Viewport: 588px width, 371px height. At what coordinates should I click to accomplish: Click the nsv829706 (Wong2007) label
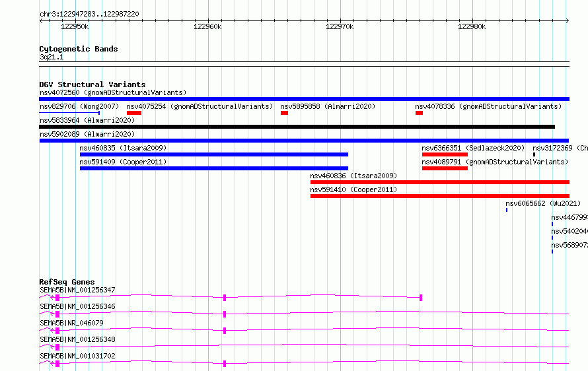(79, 106)
